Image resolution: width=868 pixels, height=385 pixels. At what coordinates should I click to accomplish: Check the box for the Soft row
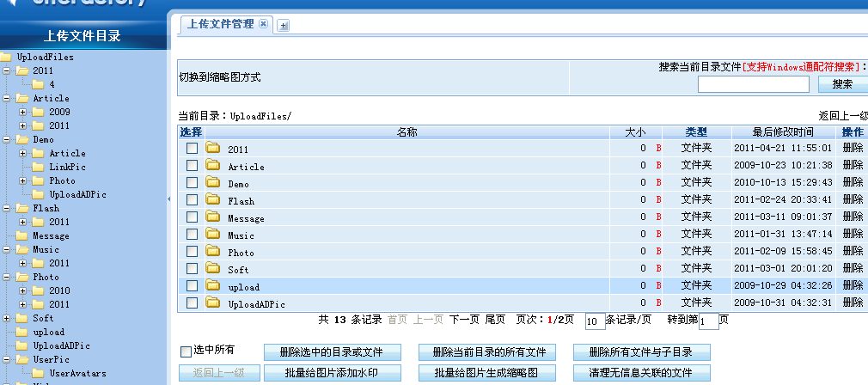point(193,268)
